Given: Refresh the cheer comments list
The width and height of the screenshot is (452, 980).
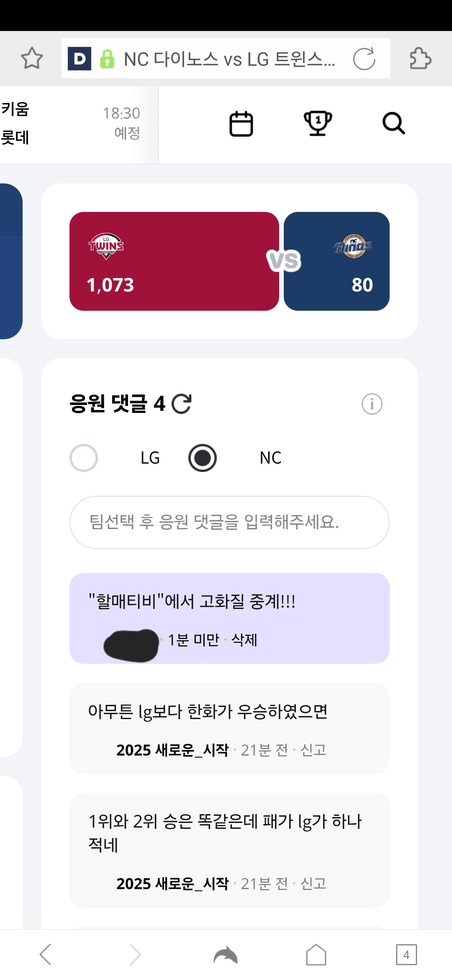Looking at the screenshot, I should (182, 404).
